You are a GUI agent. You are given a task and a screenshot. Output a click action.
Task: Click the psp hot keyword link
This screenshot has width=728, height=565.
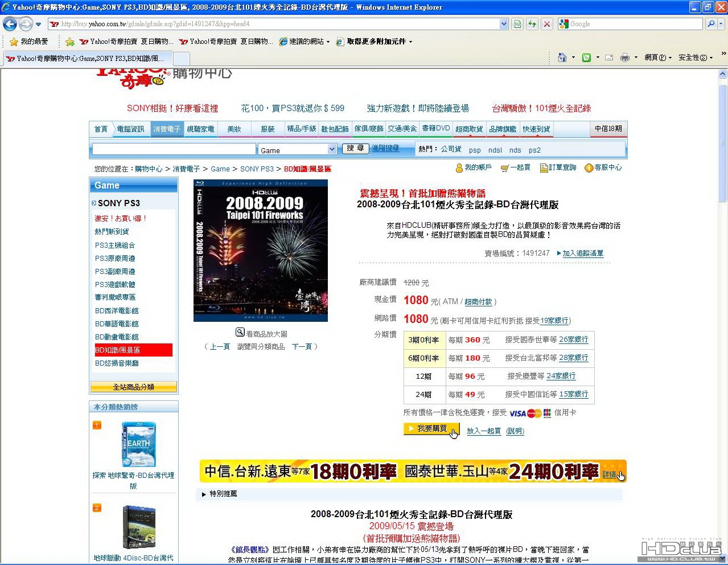coord(475,150)
